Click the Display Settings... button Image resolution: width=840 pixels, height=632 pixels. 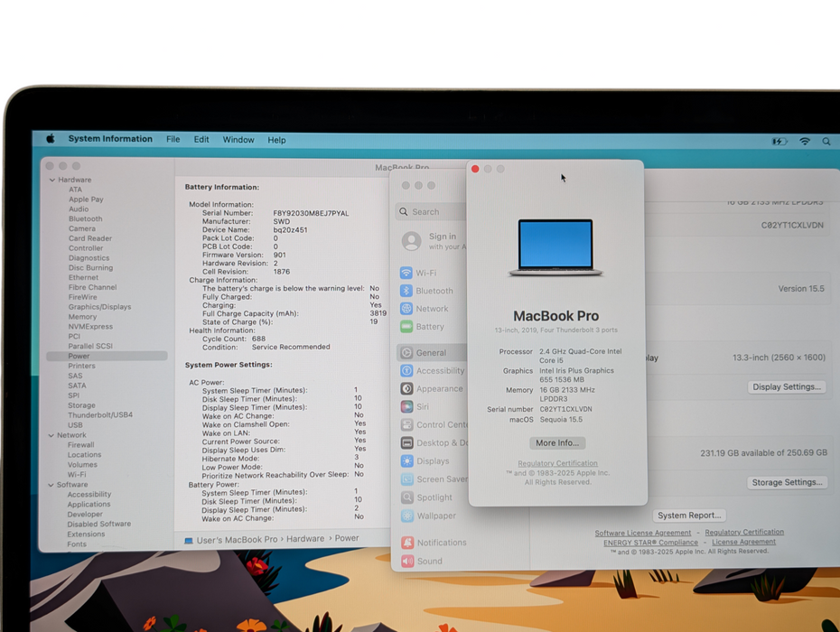(x=787, y=386)
